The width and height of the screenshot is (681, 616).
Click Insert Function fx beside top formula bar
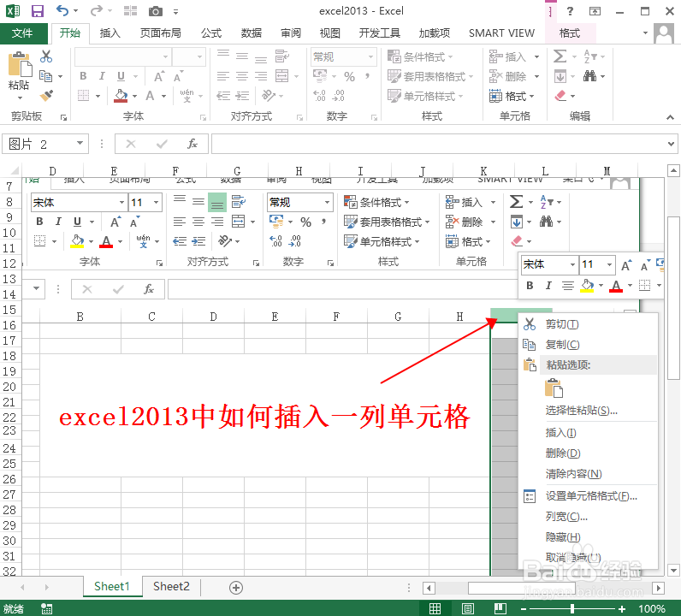click(192, 144)
